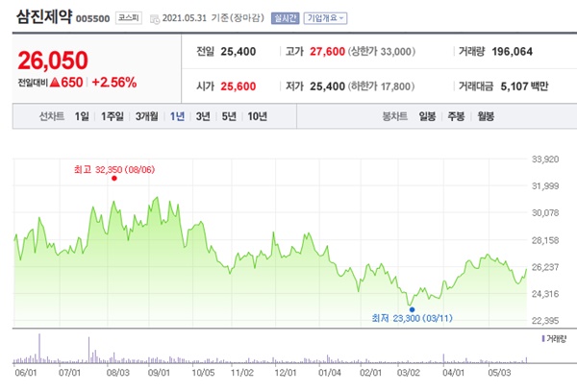Click the 고가 27,600 high price value
The width and height of the screenshot is (577, 392).
(x=327, y=52)
